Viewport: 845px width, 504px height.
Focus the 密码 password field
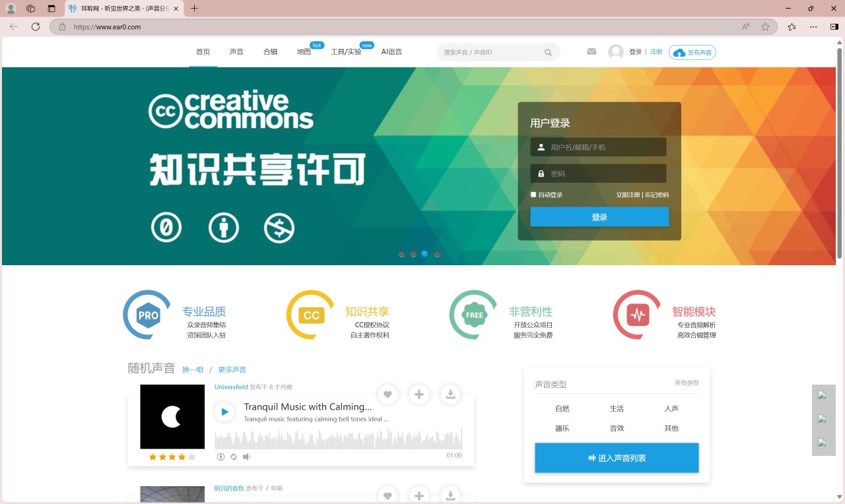coord(598,173)
